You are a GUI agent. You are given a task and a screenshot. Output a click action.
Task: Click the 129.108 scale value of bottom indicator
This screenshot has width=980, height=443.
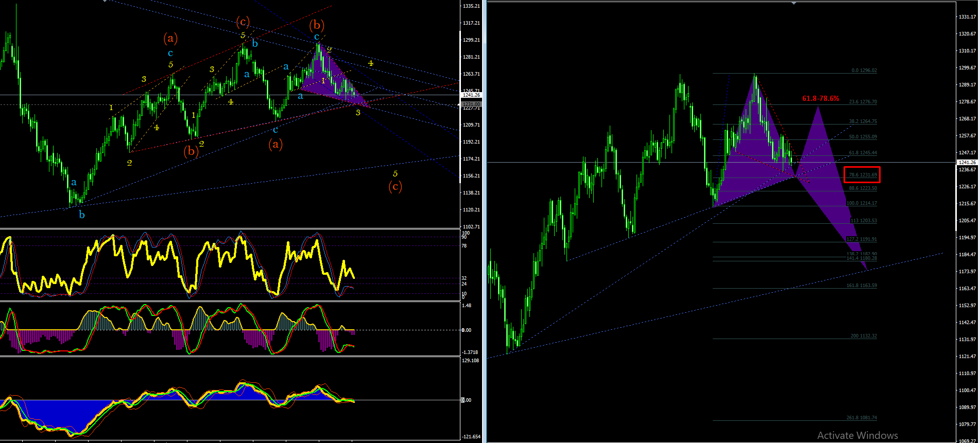coord(471,361)
